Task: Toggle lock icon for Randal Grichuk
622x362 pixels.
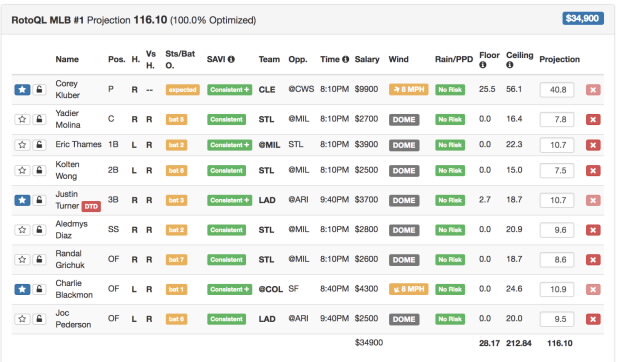Action: point(39,260)
